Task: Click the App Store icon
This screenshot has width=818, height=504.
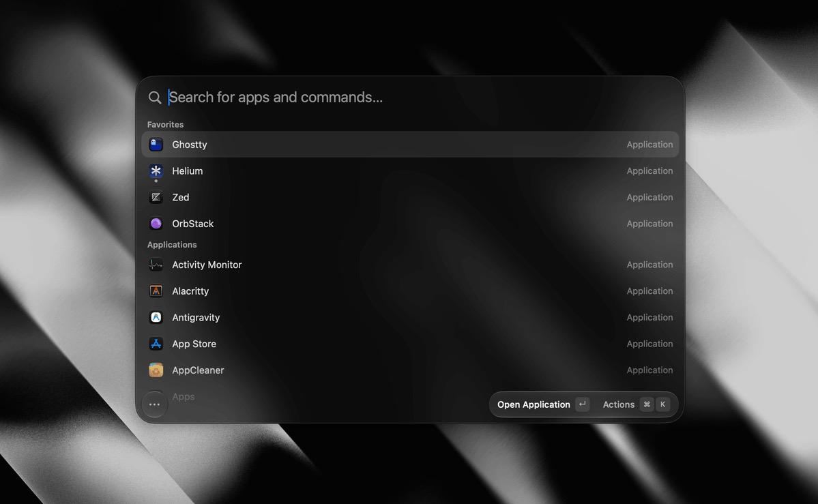Action: tap(156, 344)
